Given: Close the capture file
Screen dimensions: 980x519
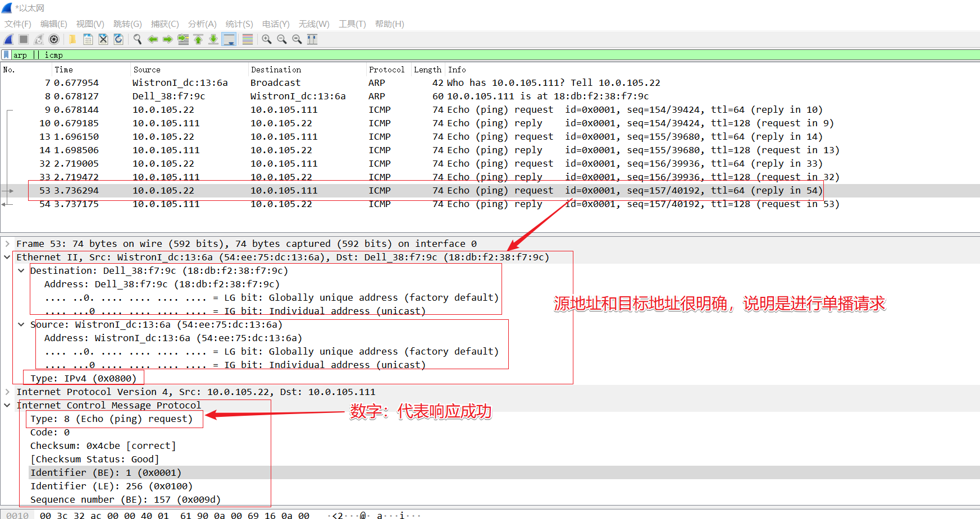Looking at the screenshot, I should (103, 39).
